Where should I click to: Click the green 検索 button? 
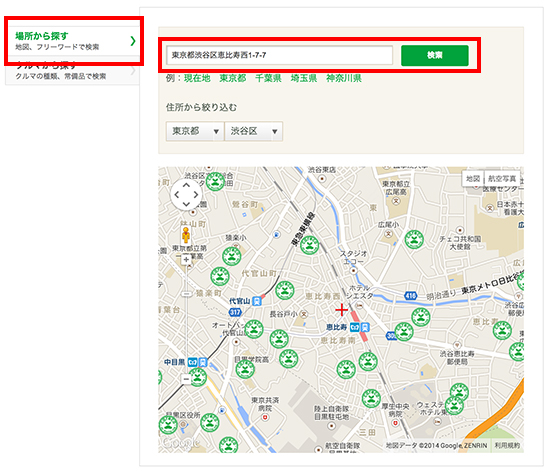pos(435,55)
